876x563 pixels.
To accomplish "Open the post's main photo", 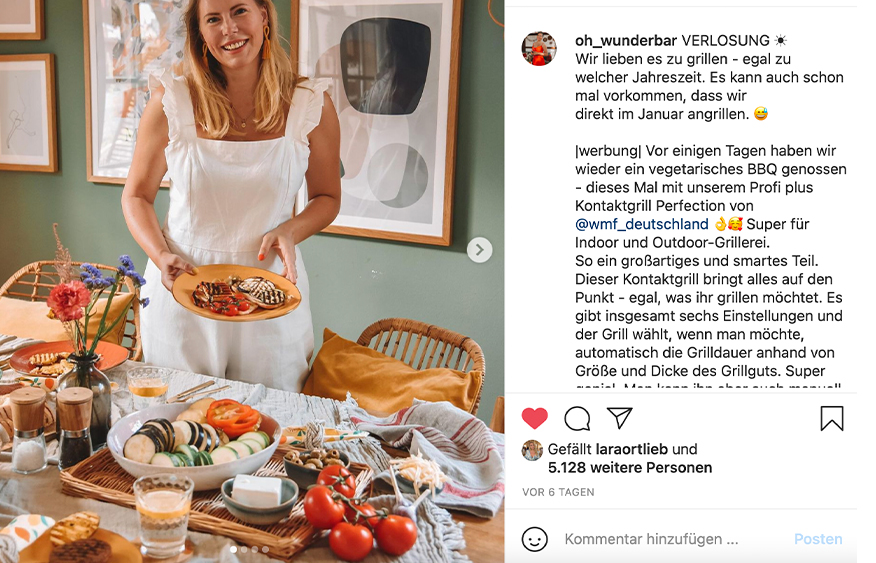I will coord(252,282).
